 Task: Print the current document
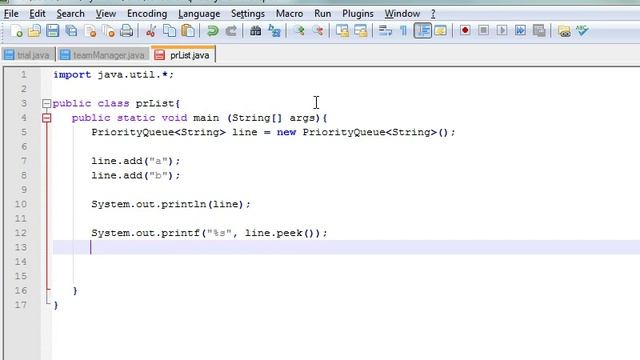(127, 31)
